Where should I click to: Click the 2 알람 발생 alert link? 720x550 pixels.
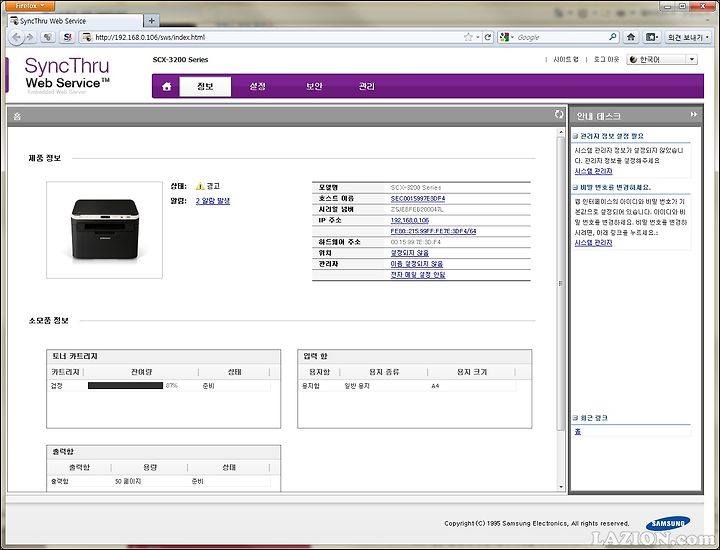[x=213, y=201]
